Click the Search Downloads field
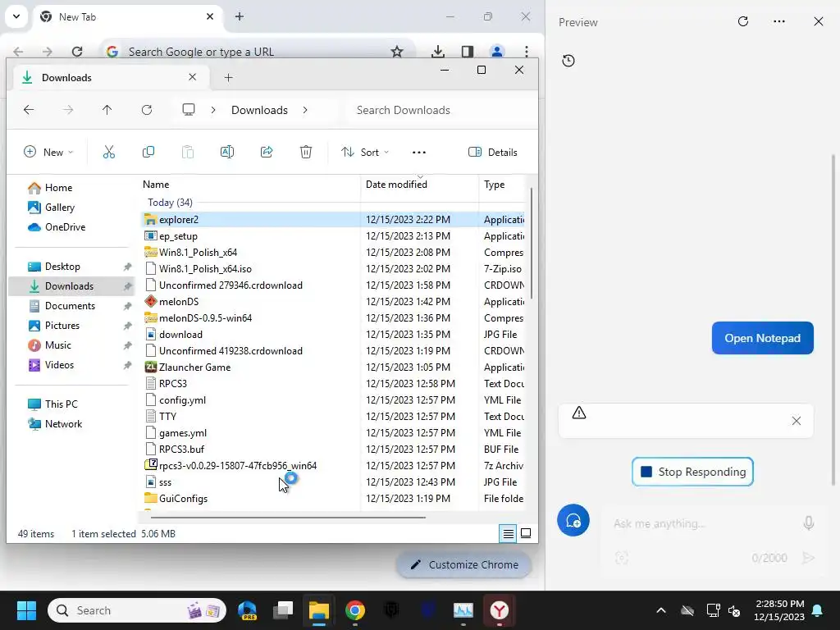 tap(440, 110)
